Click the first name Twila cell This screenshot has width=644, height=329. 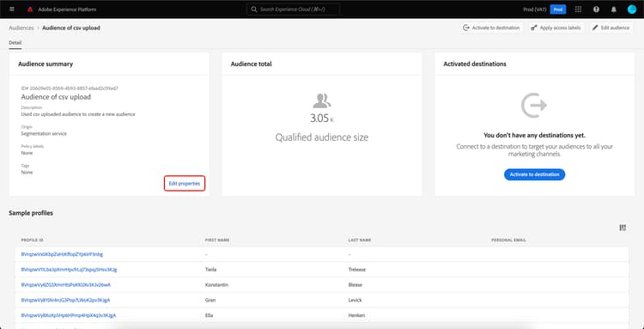click(x=210, y=270)
